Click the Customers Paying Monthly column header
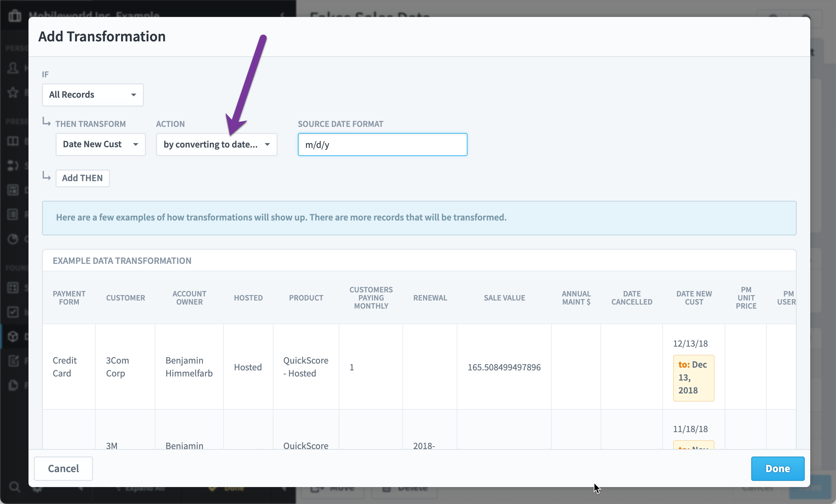The image size is (836, 504). click(371, 298)
